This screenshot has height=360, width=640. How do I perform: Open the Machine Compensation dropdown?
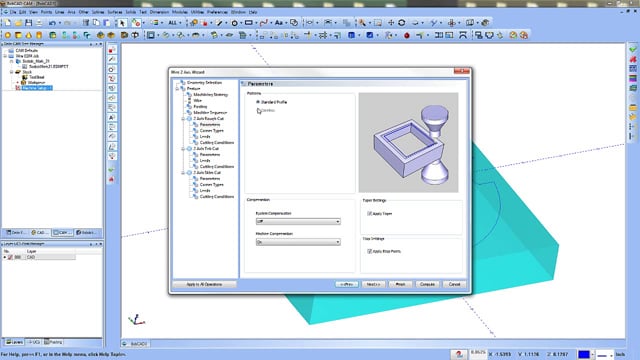tap(298, 242)
